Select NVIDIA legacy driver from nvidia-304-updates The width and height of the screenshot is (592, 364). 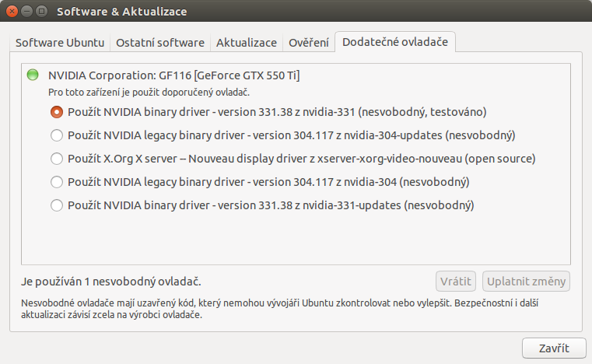pos(56,135)
